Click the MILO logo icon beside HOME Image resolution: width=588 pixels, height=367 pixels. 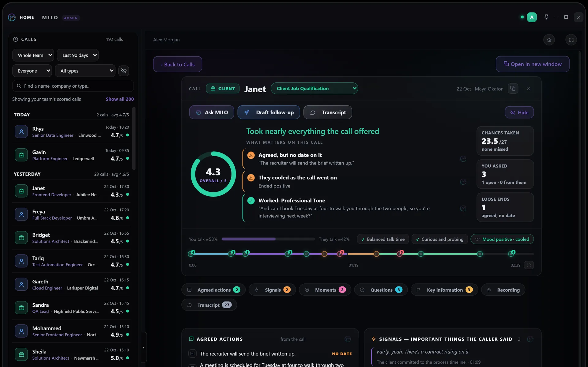click(12, 17)
